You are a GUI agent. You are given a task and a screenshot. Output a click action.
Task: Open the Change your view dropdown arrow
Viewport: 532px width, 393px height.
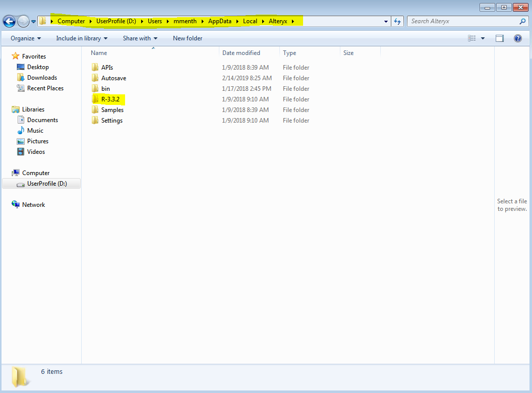pos(482,38)
